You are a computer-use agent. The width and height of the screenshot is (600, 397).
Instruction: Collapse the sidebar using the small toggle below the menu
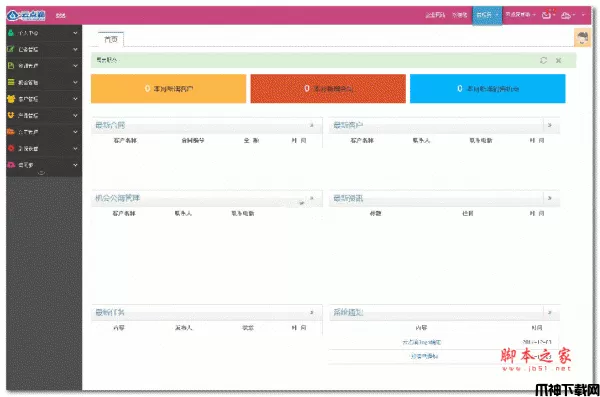[x=41, y=173]
